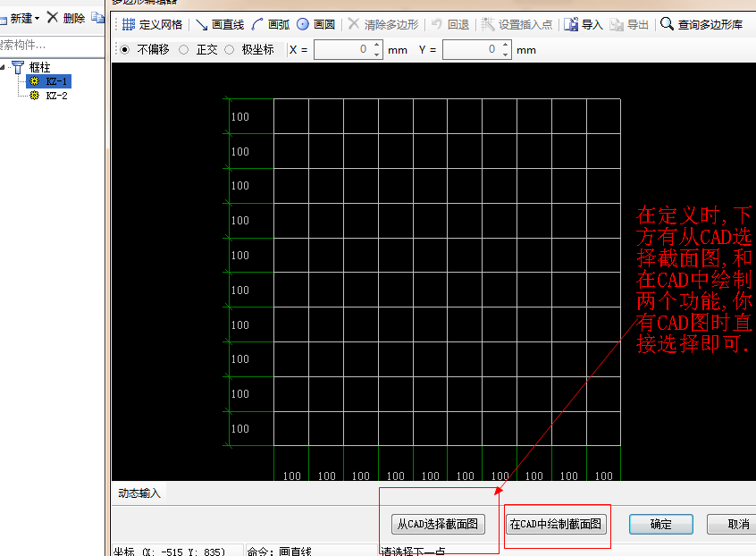Click 在CAD中绘制截面图 button

(x=556, y=524)
